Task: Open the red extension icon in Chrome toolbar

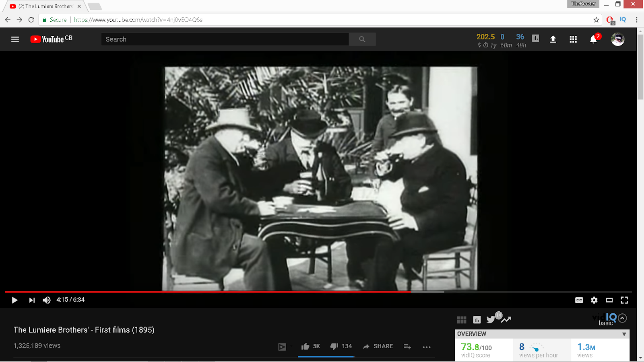Action: [x=610, y=20]
